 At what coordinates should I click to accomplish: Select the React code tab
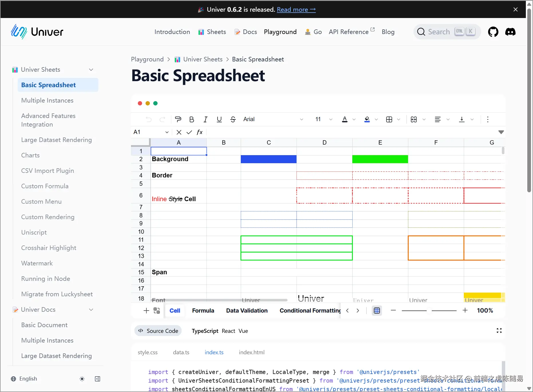pos(228,331)
